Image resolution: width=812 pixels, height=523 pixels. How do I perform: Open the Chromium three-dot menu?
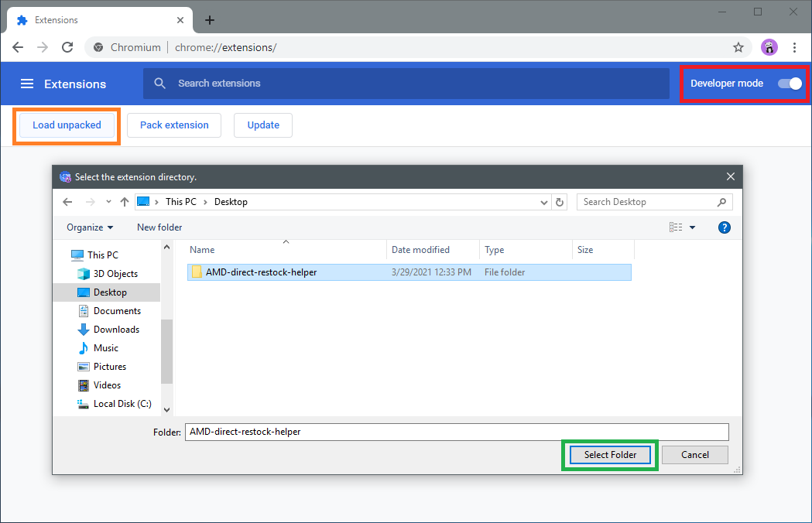click(794, 48)
